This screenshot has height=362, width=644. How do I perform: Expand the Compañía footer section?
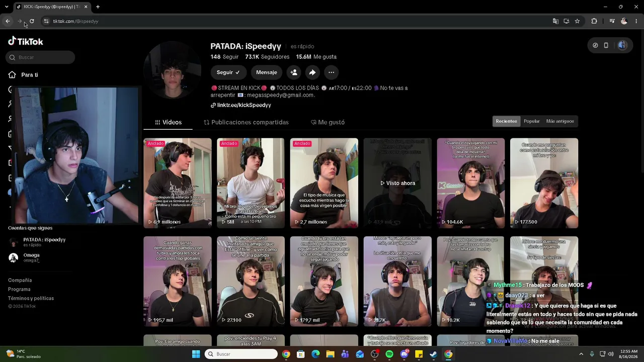pyautogui.click(x=20, y=281)
